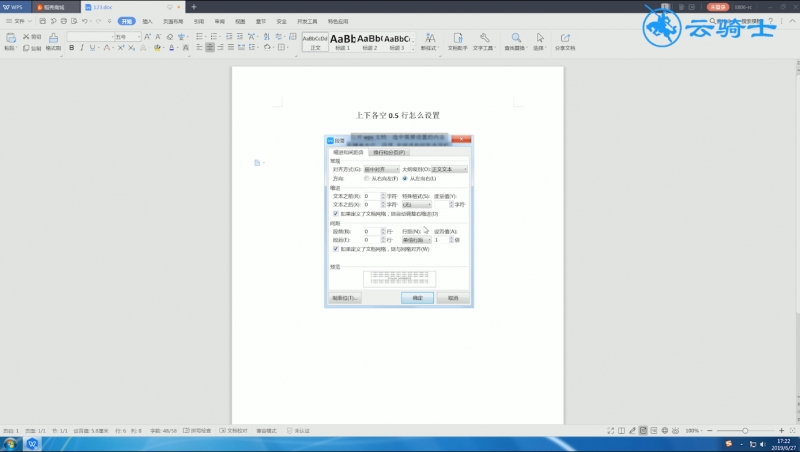The height and width of the screenshot is (452, 800).
Task: Switch to the Insert ribbon tab
Action: (147, 21)
